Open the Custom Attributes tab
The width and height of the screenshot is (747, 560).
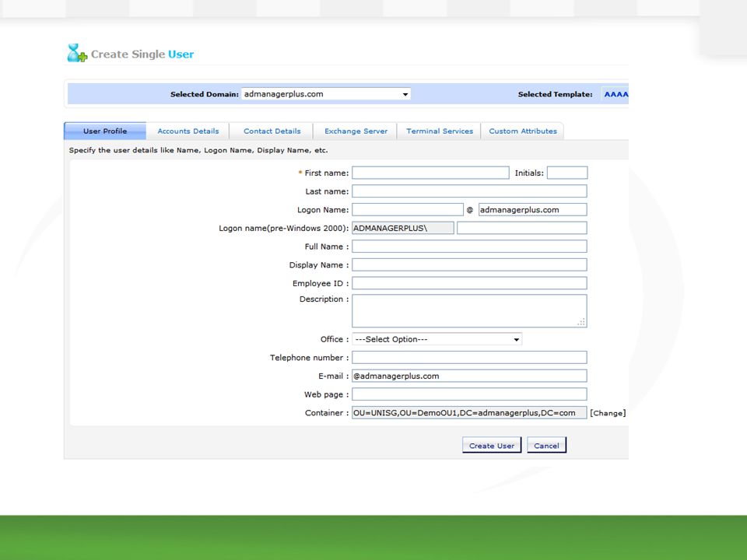(x=523, y=131)
